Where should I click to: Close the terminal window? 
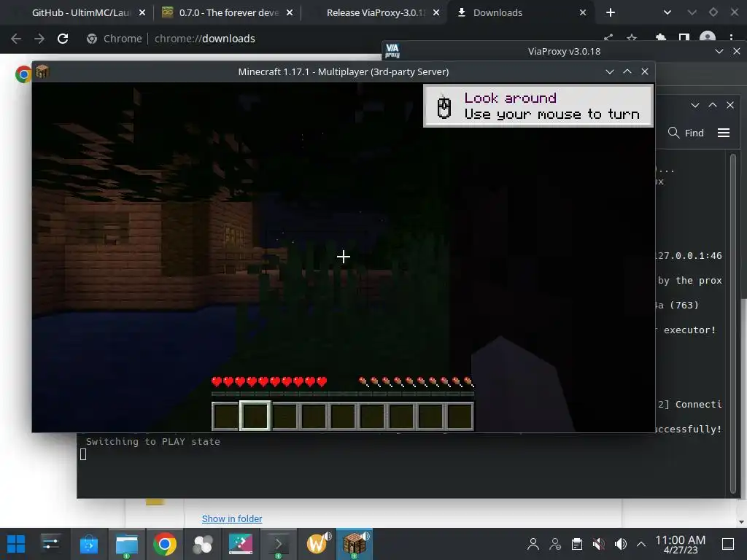click(729, 105)
